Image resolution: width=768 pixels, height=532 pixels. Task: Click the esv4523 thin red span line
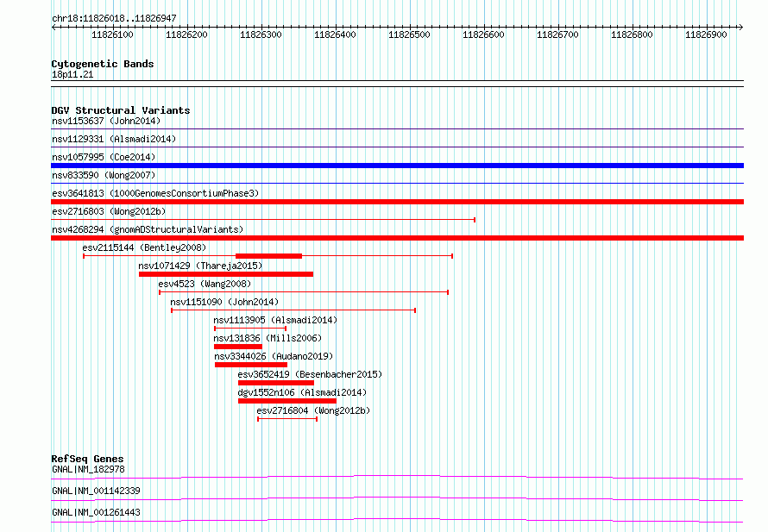[304, 292]
